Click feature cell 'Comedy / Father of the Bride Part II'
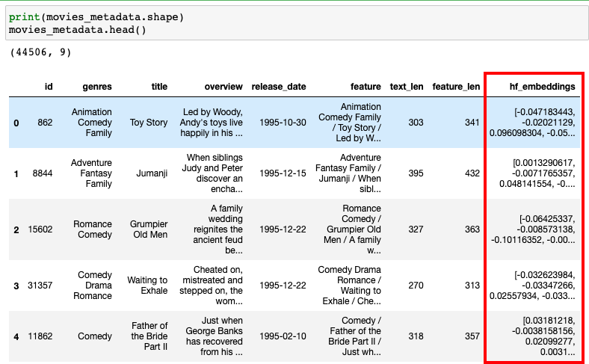Screen dimensions: 589x364 (354, 336)
